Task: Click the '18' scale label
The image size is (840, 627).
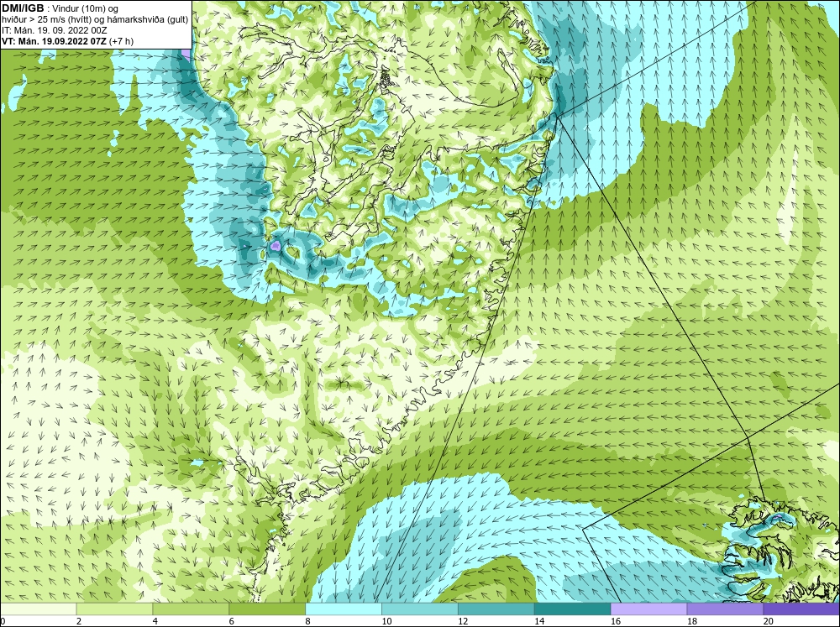Action: click(x=692, y=621)
